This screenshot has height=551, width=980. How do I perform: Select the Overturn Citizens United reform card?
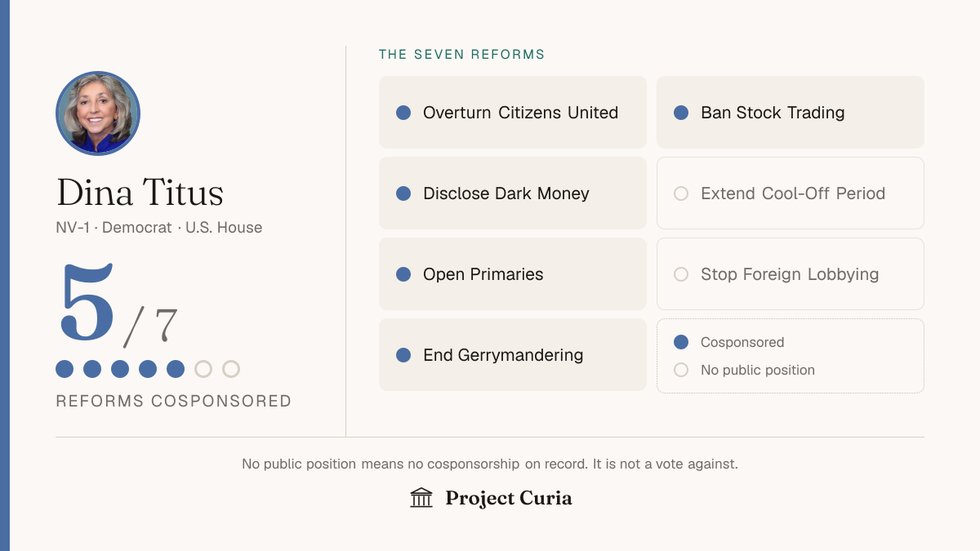tap(513, 113)
